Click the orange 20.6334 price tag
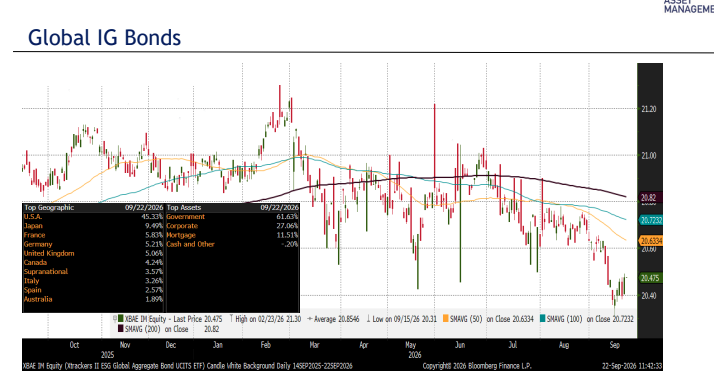The height and width of the screenshot is (382, 714). click(650, 240)
